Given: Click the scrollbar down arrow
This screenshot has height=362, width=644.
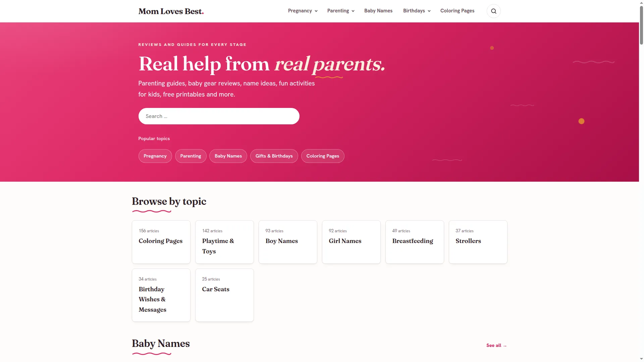Looking at the screenshot, I should click(x=641, y=359).
